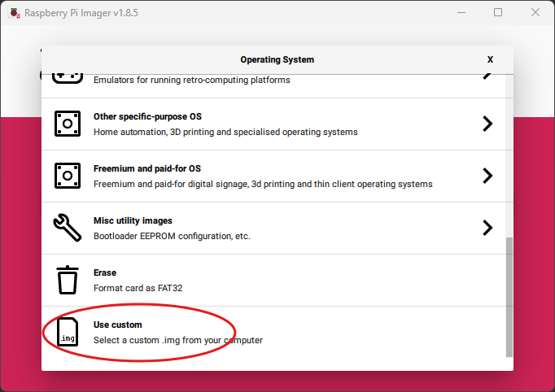Pick the 'Use custom' option text
The image size is (555, 392).
coord(118,325)
